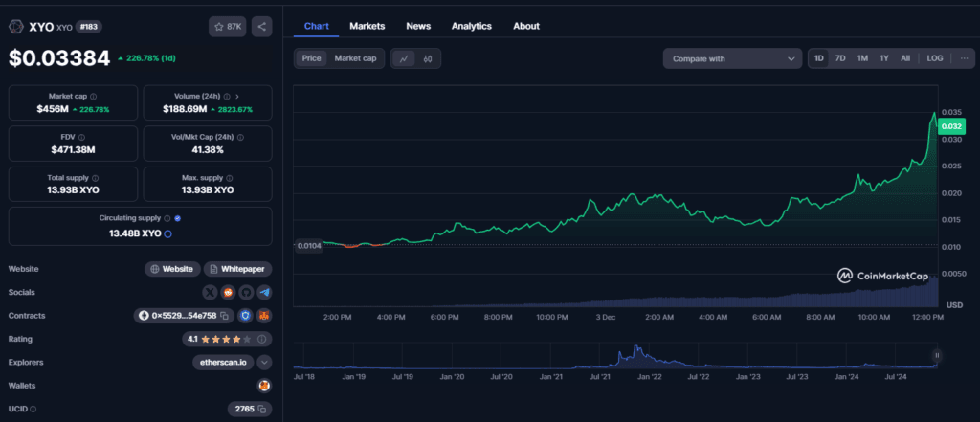Click the 0.032 current price label
The width and height of the screenshot is (980, 422).
[x=950, y=126]
